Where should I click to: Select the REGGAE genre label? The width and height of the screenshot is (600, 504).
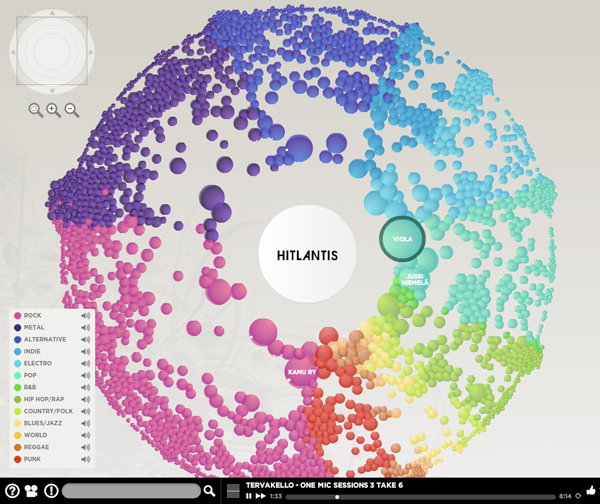pos(36,447)
